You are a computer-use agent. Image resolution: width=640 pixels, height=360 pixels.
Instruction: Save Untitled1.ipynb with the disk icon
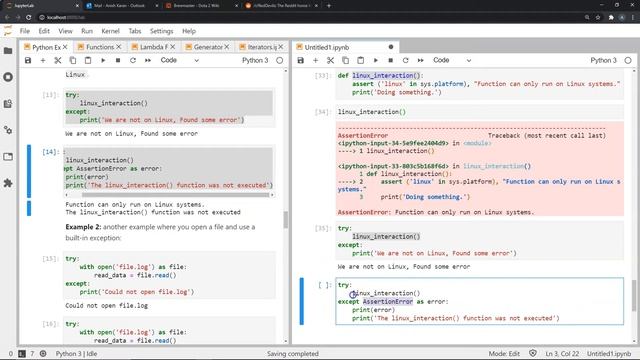click(x=300, y=60)
